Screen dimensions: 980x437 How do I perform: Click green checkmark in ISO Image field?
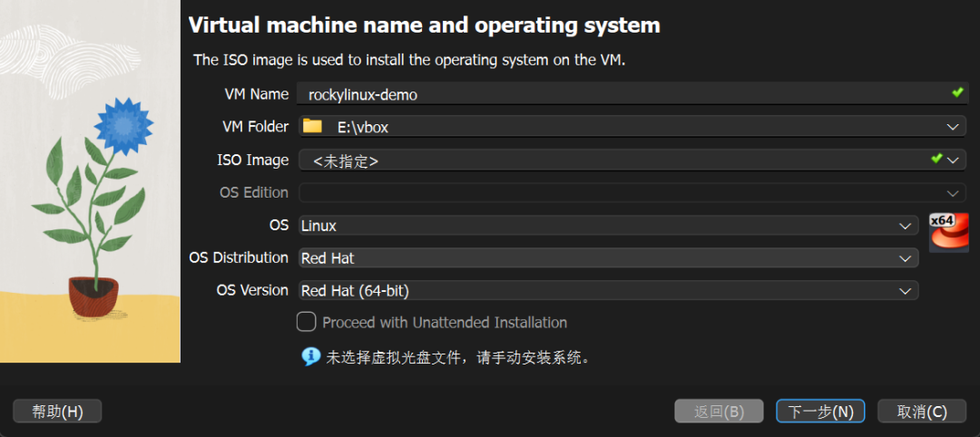point(936,159)
